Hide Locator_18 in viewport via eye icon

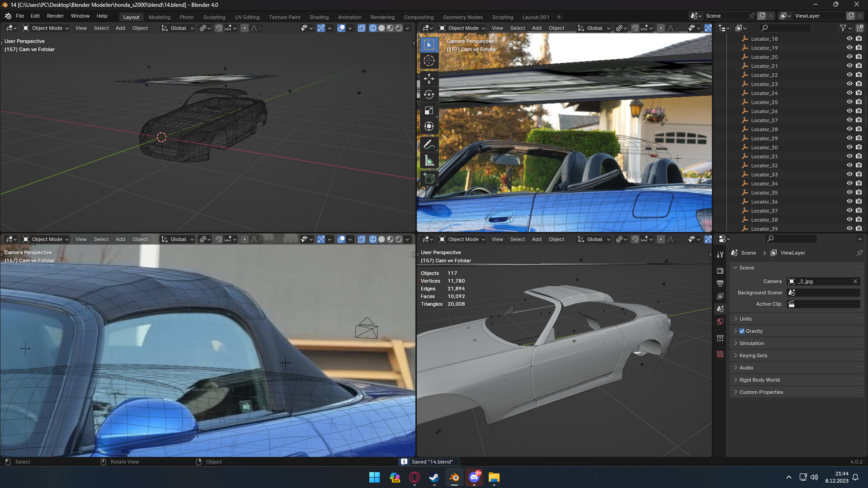click(x=849, y=39)
